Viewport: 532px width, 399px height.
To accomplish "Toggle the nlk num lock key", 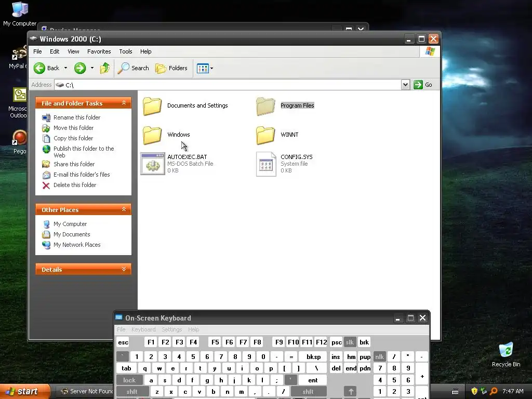I will click(379, 356).
